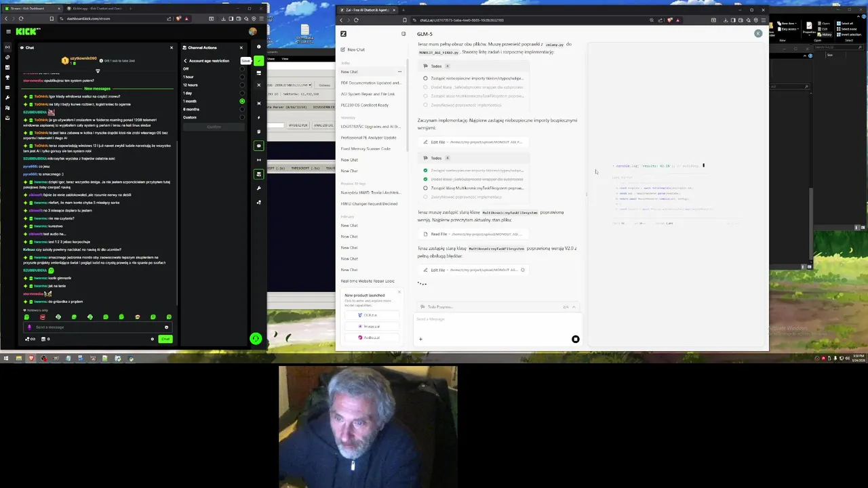868x488 pixels.
Task: Open chat settings gear icon
Action: (152, 339)
